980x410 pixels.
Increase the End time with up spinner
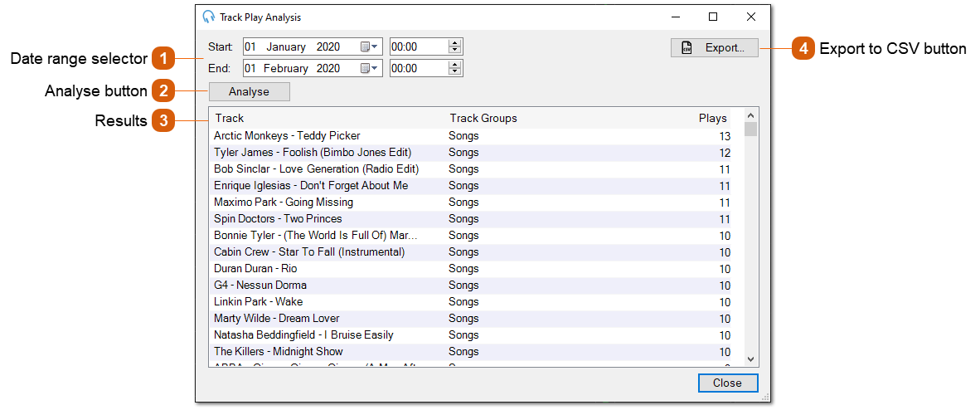(x=455, y=65)
